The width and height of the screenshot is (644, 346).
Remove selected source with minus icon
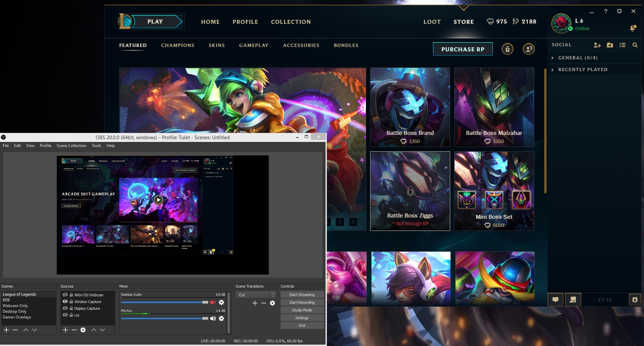coord(74,330)
